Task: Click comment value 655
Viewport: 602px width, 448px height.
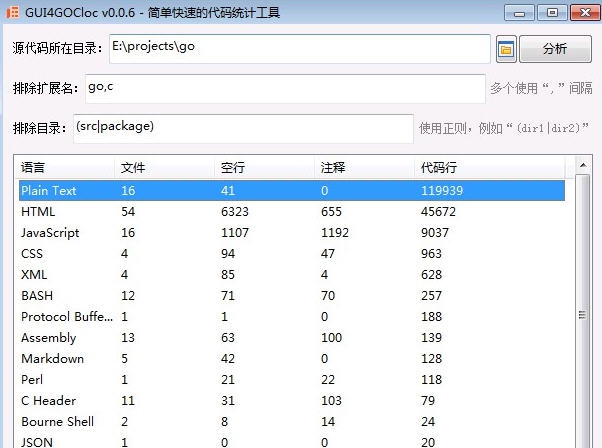Action: point(331,212)
